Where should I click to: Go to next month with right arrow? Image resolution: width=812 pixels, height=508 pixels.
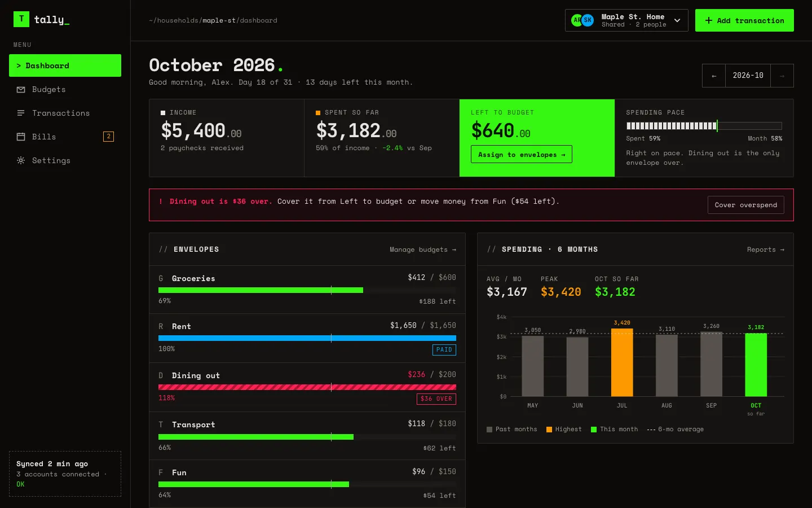(782, 76)
